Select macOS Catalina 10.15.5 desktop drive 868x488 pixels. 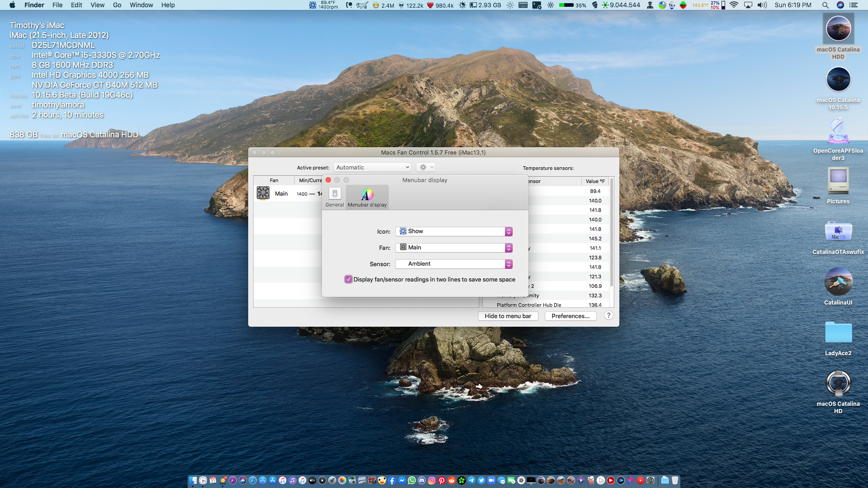838,80
